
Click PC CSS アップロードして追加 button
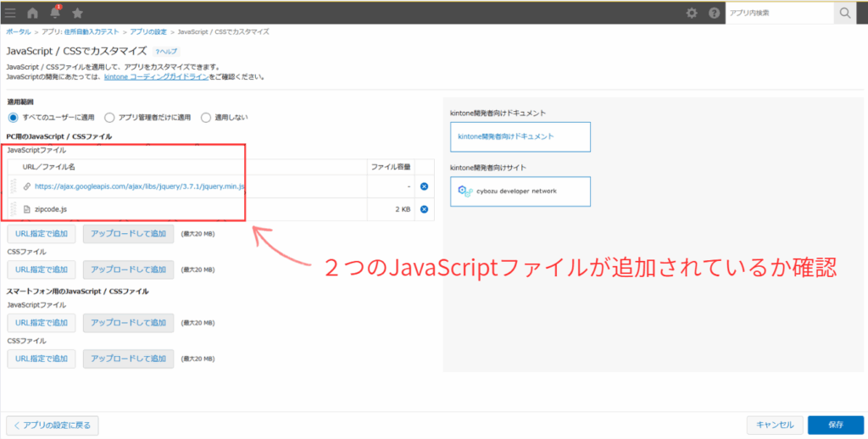[x=129, y=270]
